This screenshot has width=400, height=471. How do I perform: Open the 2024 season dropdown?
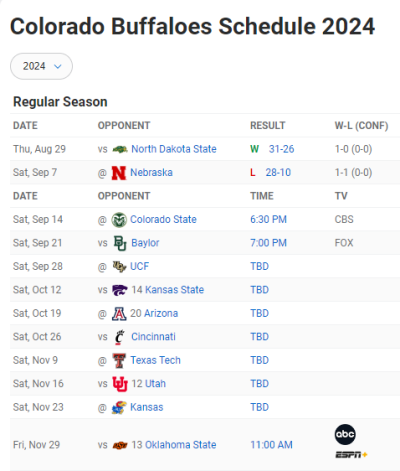[41, 66]
